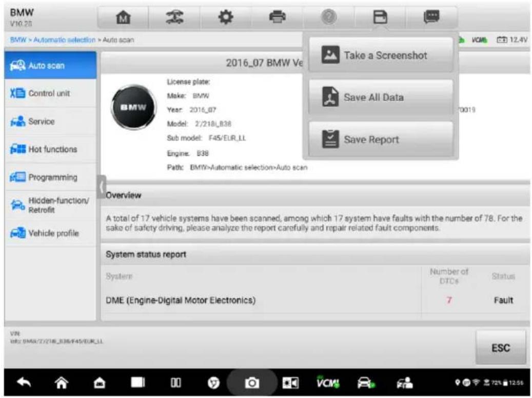
Task: Open Hot functions
Action: click(50, 149)
